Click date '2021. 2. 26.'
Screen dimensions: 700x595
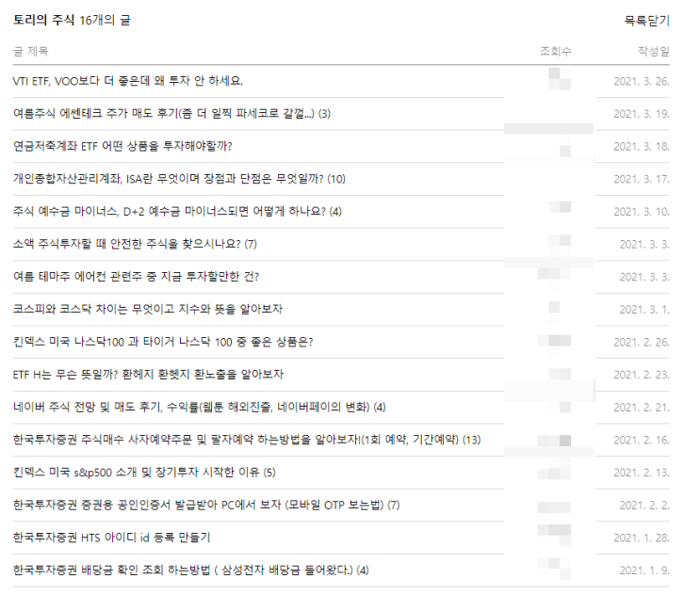pos(642,342)
